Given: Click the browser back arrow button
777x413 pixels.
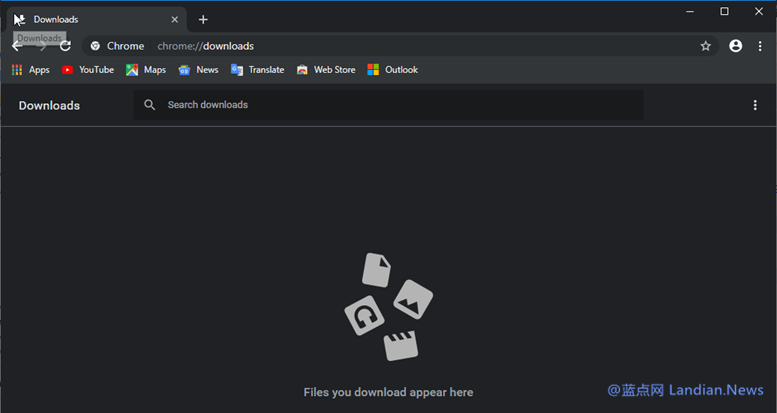Looking at the screenshot, I should [17, 46].
